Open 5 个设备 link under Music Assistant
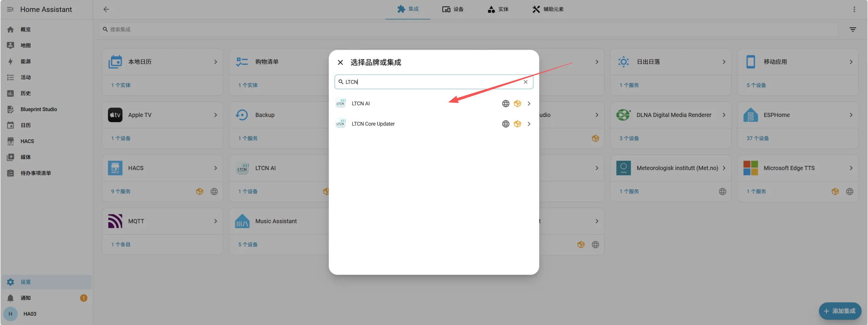The width and height of the screenshot is (868, 325). 248,244
